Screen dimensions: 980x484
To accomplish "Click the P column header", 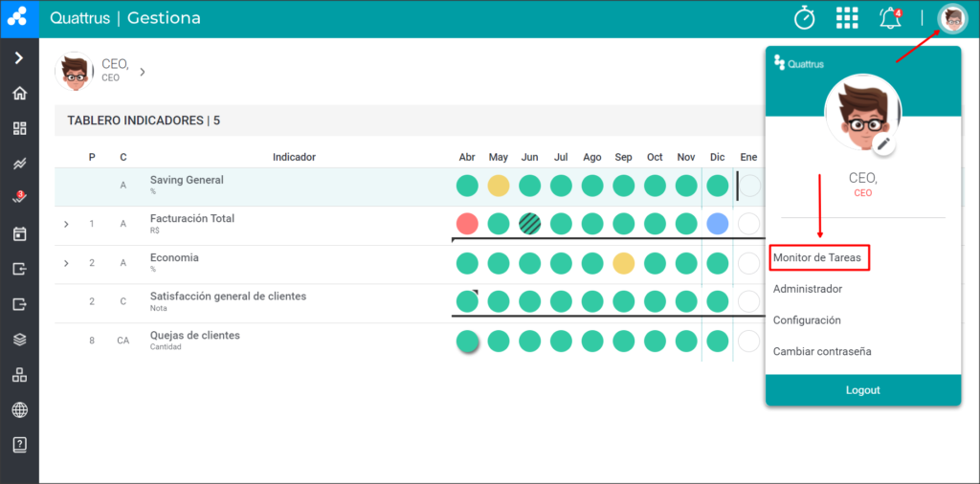I will 92,158.
